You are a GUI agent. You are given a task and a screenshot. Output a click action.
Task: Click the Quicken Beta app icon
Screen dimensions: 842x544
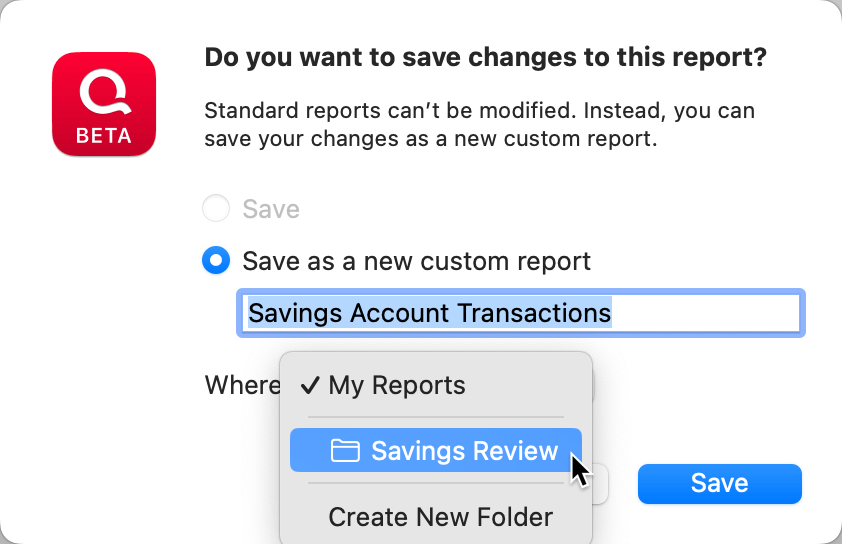pyautogui.click(x=104, y=105)
